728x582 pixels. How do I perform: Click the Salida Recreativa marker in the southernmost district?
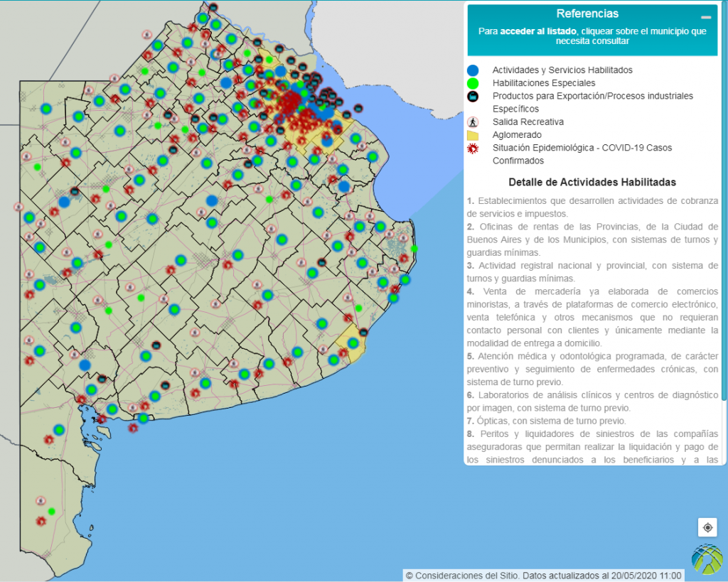(41, 501)
